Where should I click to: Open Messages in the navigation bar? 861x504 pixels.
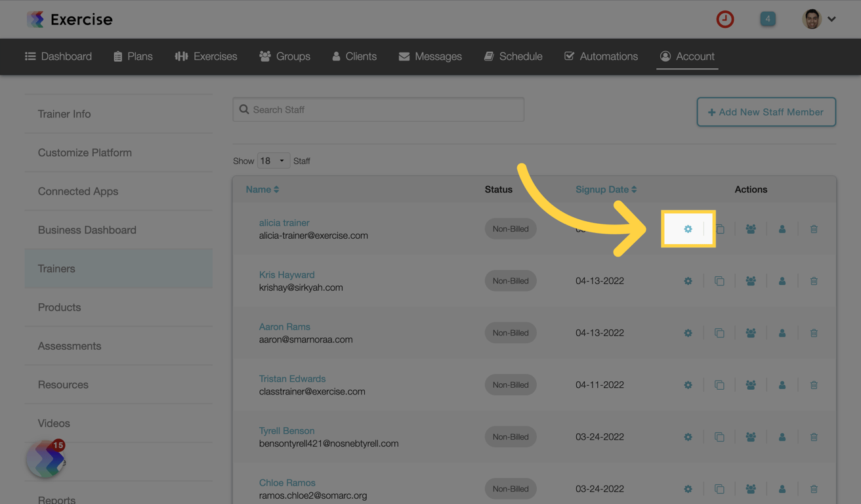(430, 56)
